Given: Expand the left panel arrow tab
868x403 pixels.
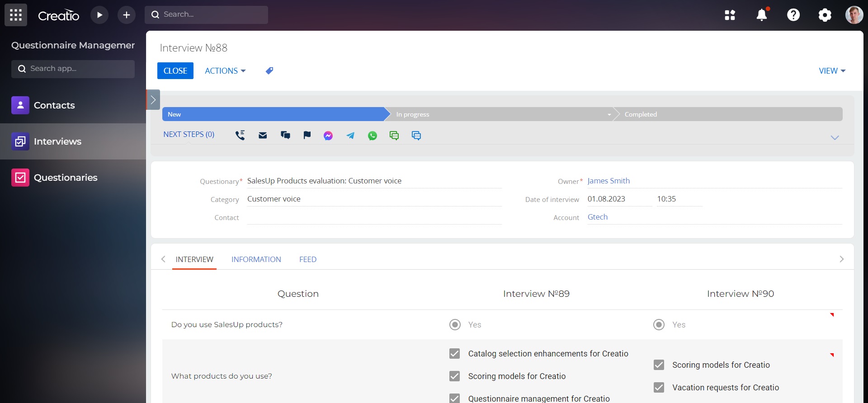Looking at the screenshot, I should click(x=153, y=100).
